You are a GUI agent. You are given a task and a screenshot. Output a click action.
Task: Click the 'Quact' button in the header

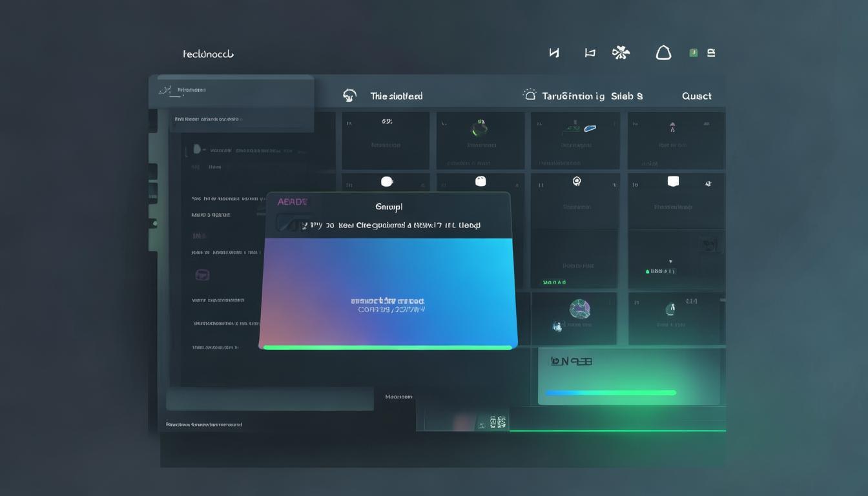[697, 96]
